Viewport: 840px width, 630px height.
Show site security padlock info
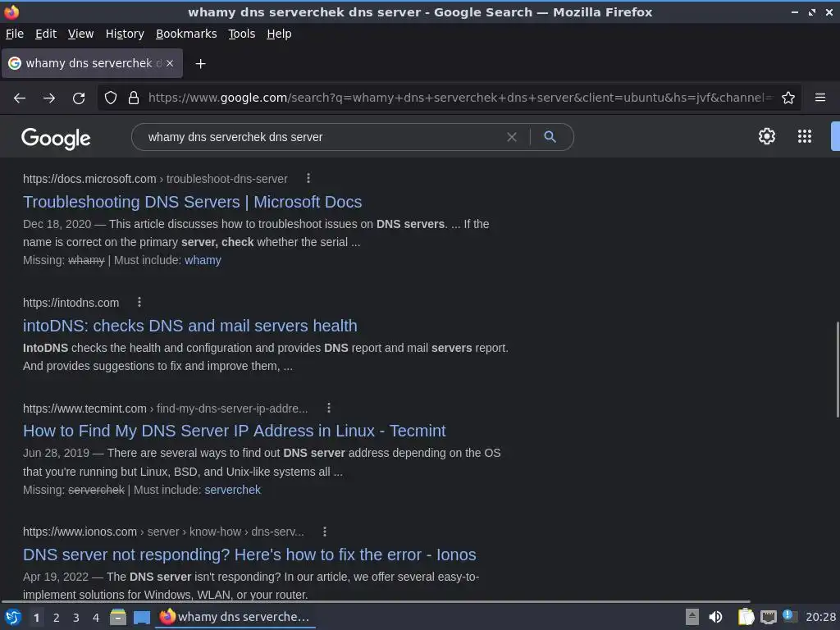tap(134, 98)
